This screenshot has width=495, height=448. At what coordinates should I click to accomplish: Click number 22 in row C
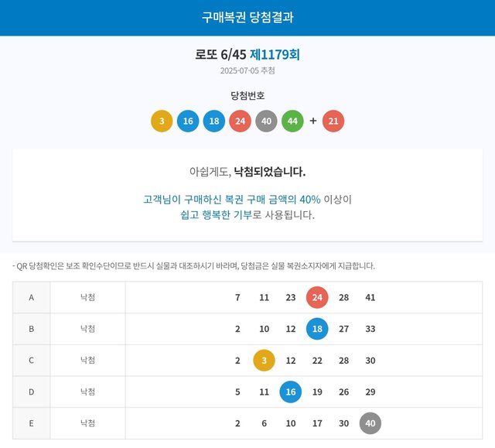pyautogui.click(x=317, y=361)
